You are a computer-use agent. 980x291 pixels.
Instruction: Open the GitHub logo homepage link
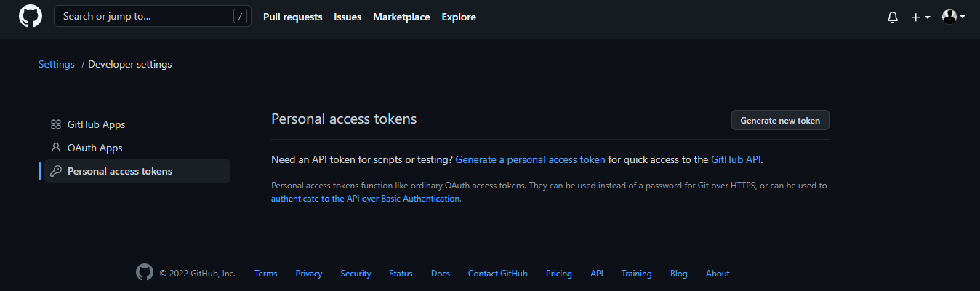pos(31,16)
